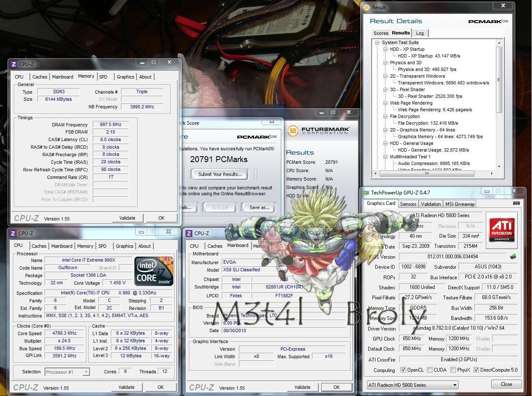The height and width of the screenshot is (396, 532).
Task: Click the Z icon in the CPU-Z Mainboard window title
Action: coord(189,233)
